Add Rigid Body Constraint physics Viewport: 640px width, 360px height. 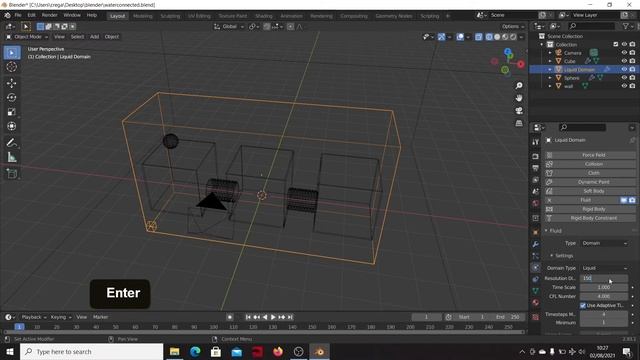(x=590, y=218)
